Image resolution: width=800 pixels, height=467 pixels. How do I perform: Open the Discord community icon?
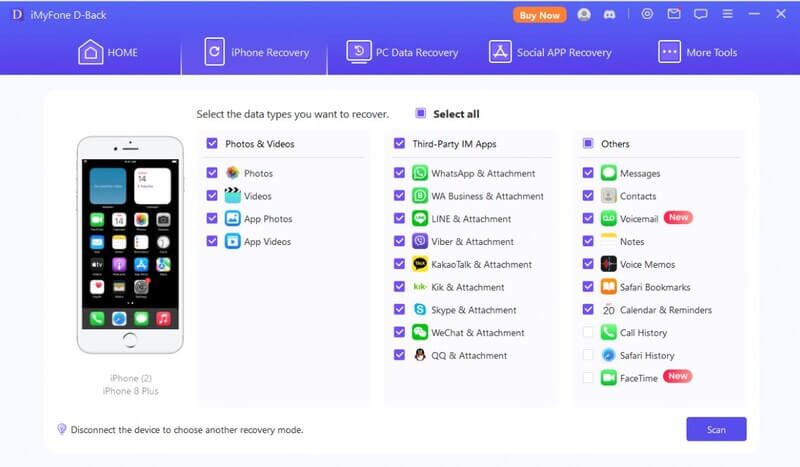609,15
